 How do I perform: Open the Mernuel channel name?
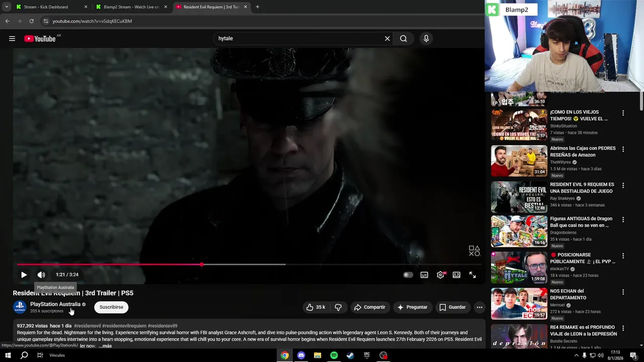tap(557, 305)
